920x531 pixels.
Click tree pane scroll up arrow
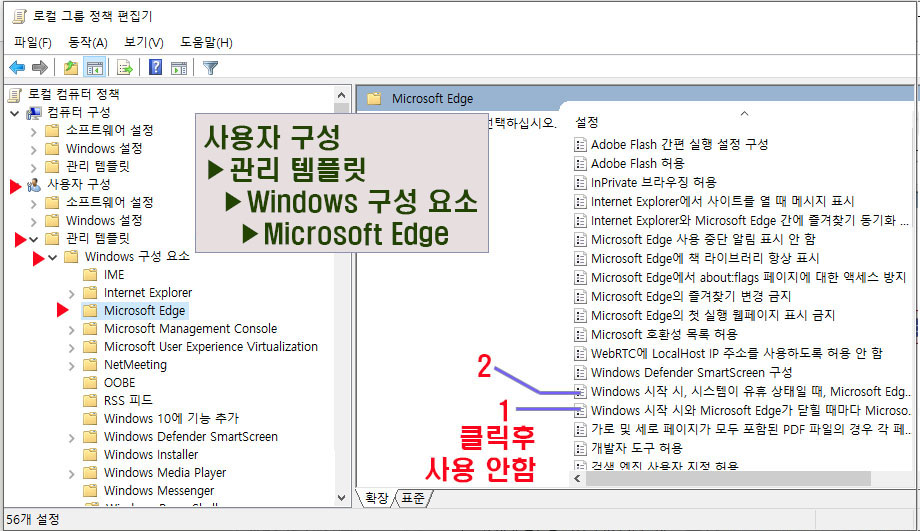(x=341, y=94)
